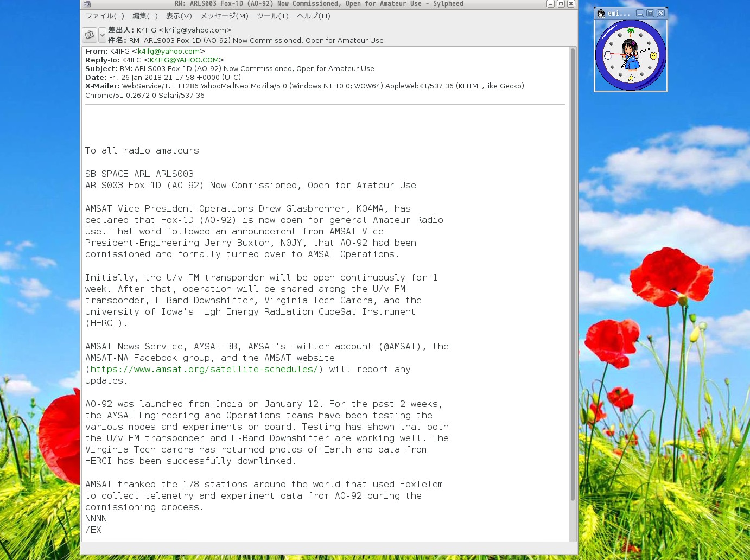Image resolution: width=750 pixels, height=560 pixels.
Task: Open the ツール(T) menu
Action: (x=272, y=16)
